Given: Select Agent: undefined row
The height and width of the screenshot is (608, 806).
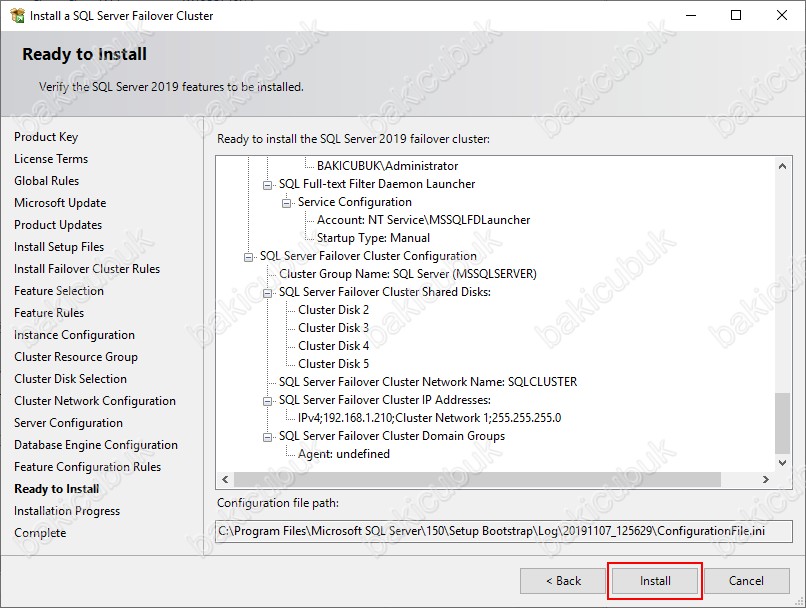Looking at the screenshot, I should (343, 454).
